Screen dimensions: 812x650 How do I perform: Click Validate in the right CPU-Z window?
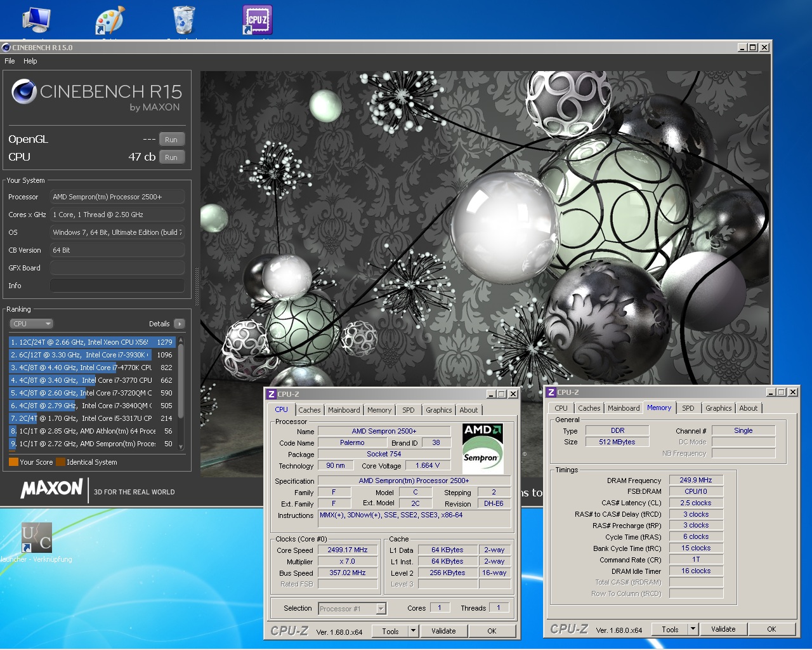[723, 630]
